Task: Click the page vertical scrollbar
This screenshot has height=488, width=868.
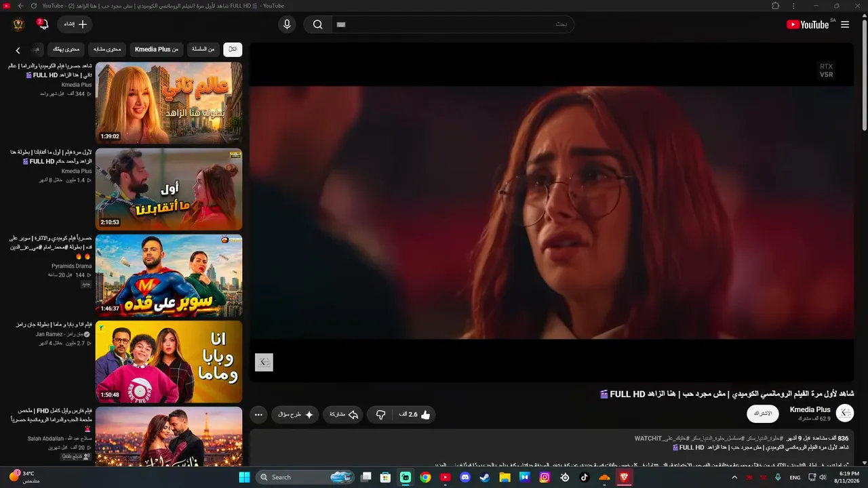Action: pos(864,75)
